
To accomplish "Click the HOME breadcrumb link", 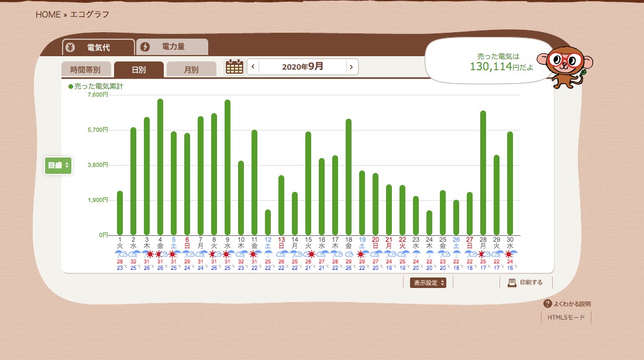I will tap(48, 15).
